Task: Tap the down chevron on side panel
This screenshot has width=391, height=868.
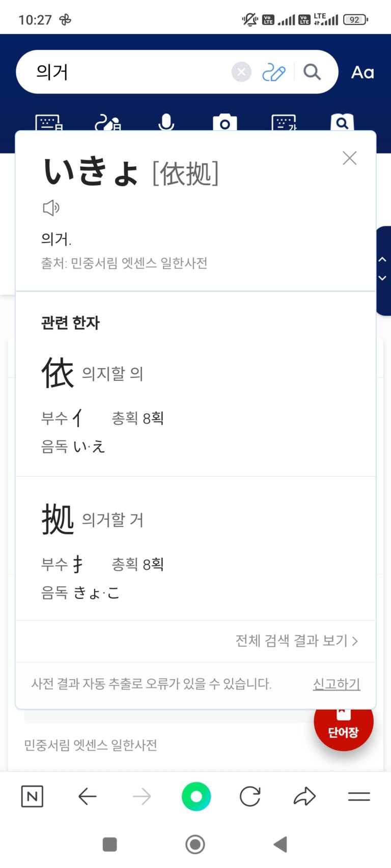Action: pos(382,278)
